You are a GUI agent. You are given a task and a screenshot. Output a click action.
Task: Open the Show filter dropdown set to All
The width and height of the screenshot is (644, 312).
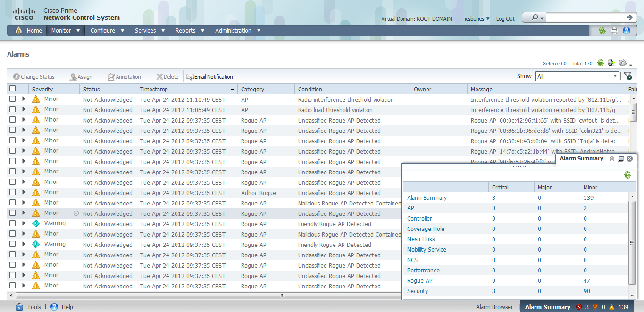pyautogui.click(x=577, y=76)
